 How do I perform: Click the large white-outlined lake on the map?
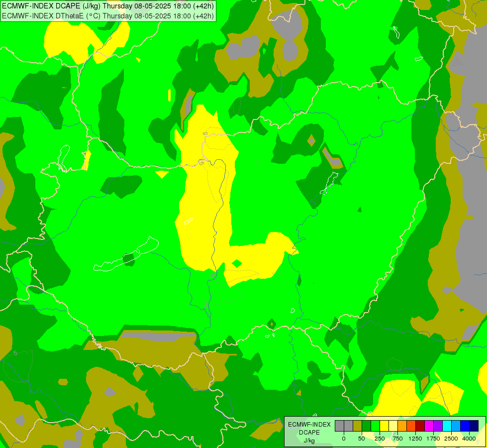click(126, 254)
